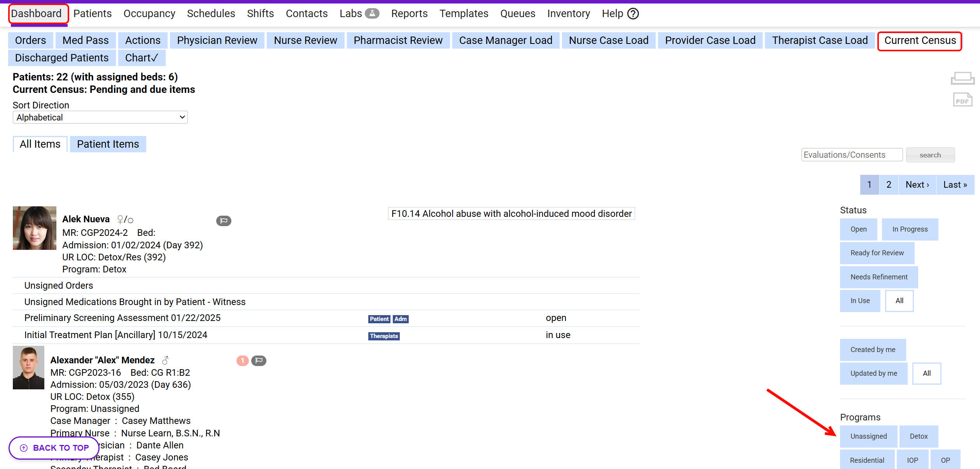Click the print icon

(x=962, y=78)
